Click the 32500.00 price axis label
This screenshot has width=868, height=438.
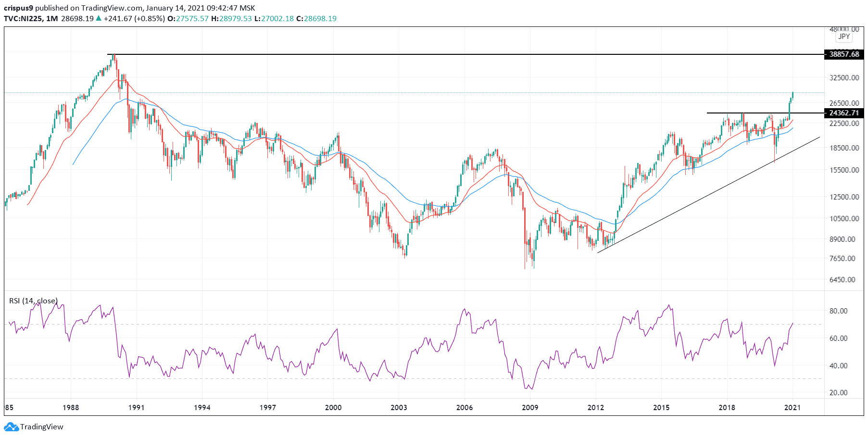[x=844, y=77]
